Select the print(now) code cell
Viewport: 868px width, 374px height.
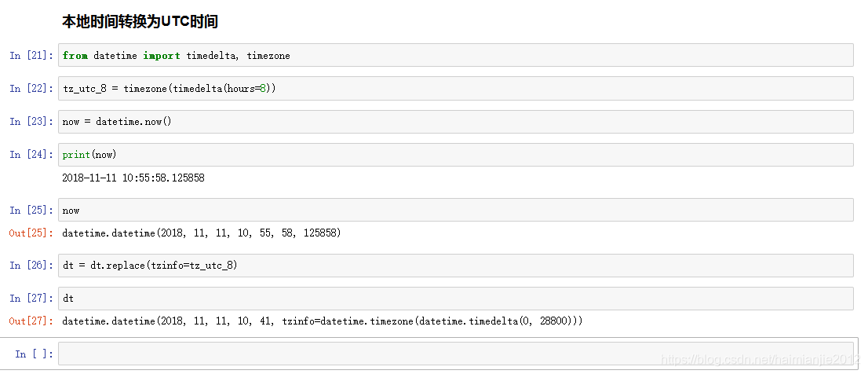pos(456,155)
